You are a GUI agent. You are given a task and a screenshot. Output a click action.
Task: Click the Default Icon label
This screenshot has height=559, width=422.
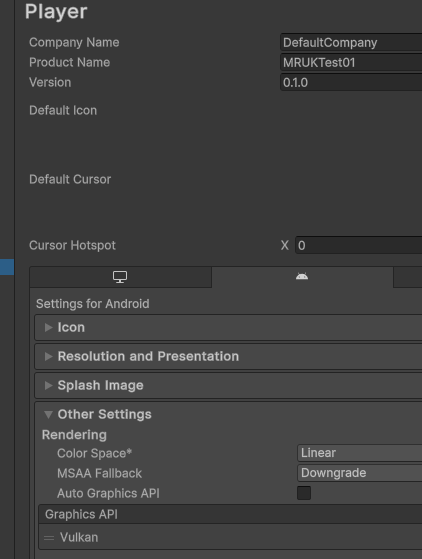pos(63,111)
